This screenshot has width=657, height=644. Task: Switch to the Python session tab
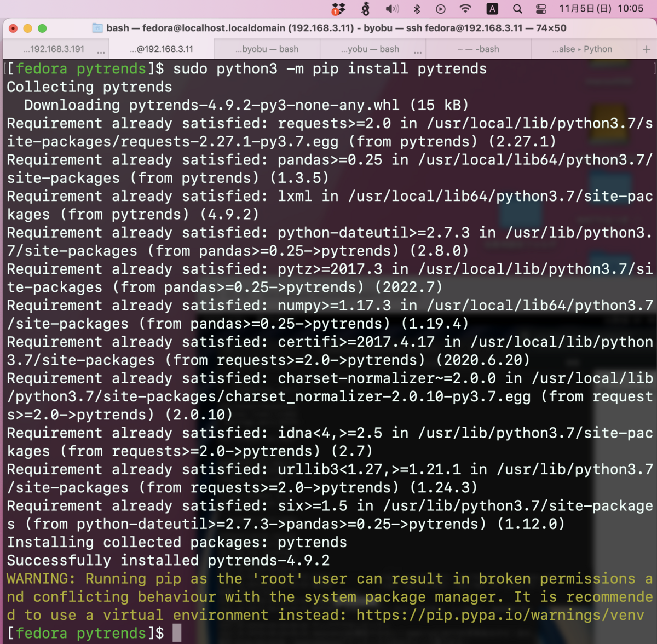pyautogui.click(x=581, y=49)
